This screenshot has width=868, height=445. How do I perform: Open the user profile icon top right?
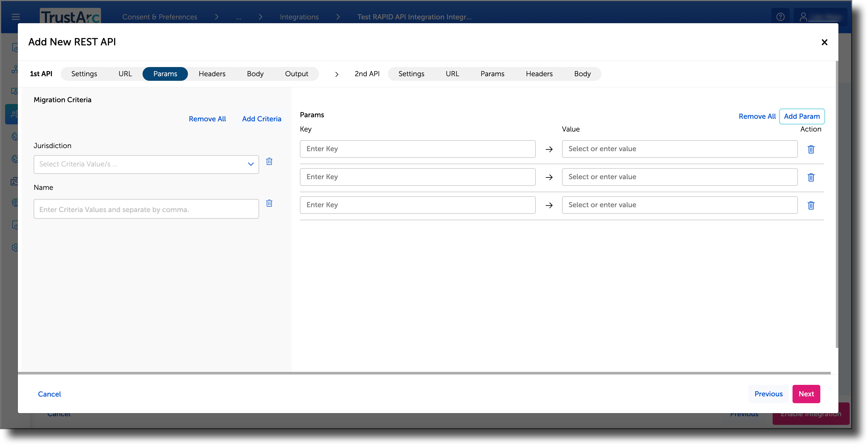point(804,17)
